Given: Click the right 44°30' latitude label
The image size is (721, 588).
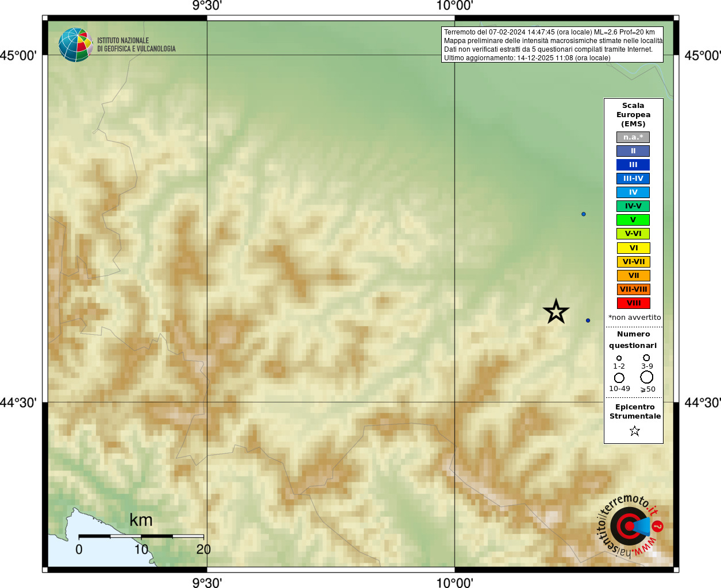Looking at the screenshot, I should coord(702,403).
